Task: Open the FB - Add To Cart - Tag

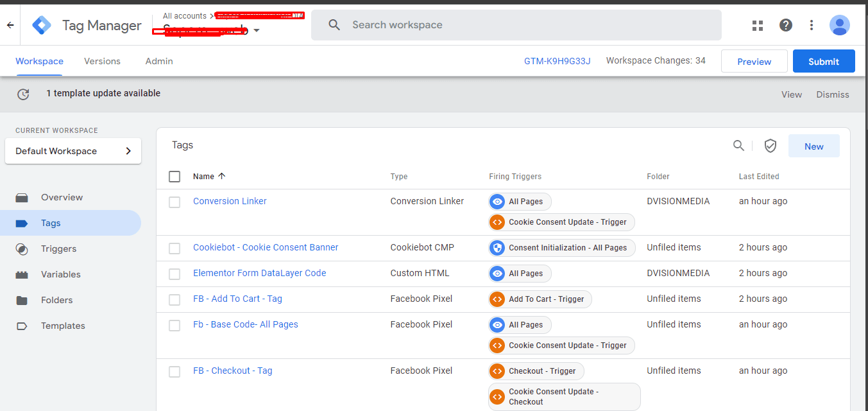Action: pos(237,299)
